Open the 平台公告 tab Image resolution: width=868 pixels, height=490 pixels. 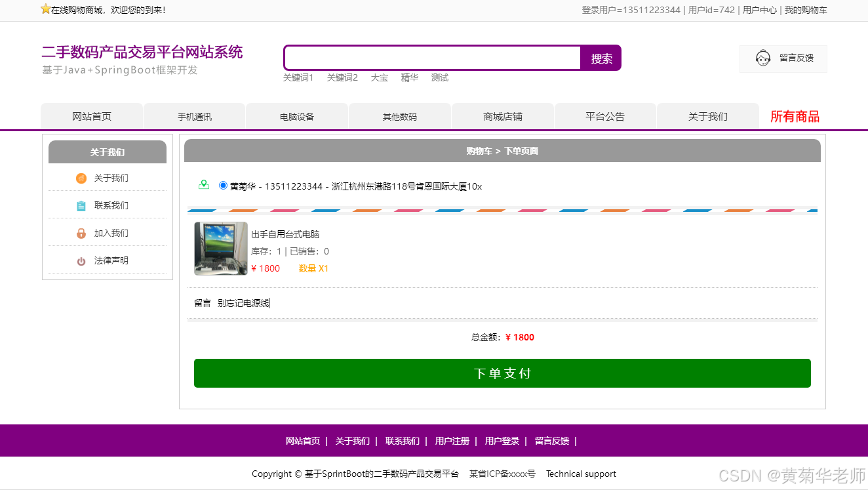tap(604, 115)
